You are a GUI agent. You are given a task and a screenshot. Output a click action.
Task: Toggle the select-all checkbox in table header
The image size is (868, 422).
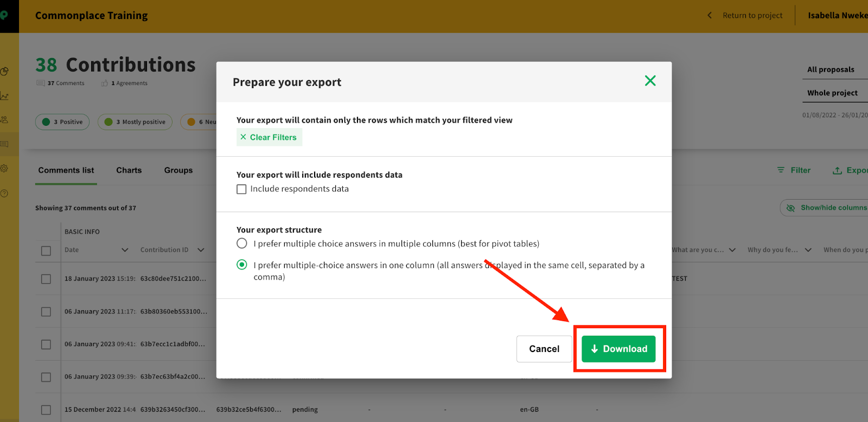(46, 251)
